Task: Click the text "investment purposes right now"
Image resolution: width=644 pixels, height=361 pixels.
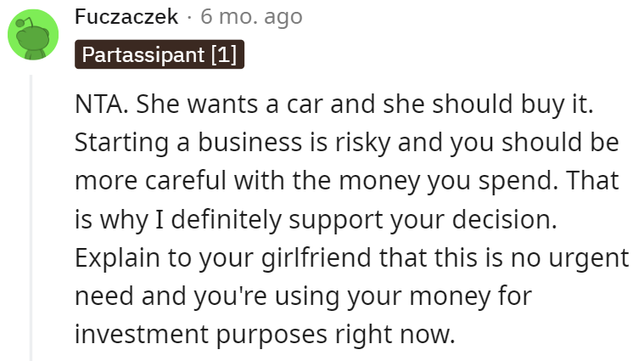Action: point(265,334)
